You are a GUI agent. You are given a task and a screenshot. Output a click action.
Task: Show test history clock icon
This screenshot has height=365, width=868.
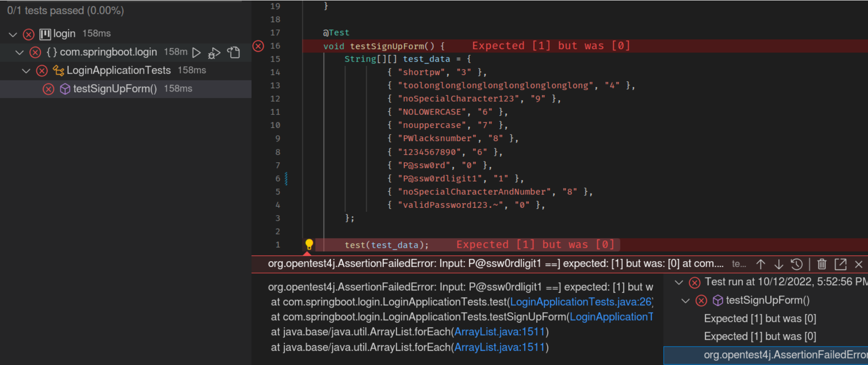[797, 264]
